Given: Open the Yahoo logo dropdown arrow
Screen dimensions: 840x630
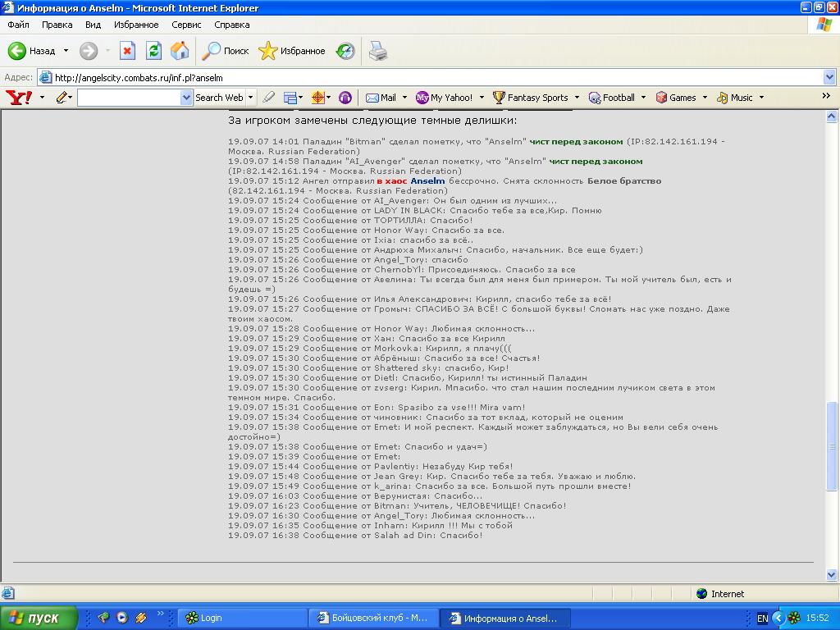Looking at the screenshot, I should [x=43, y=98].
